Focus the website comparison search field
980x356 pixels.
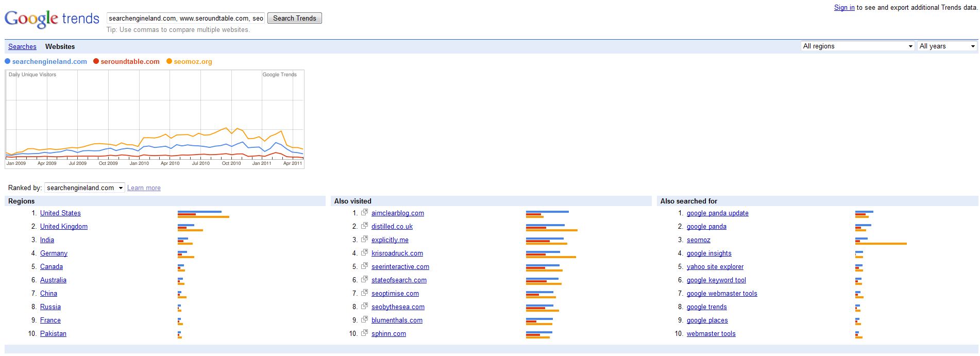coord(186,19)
